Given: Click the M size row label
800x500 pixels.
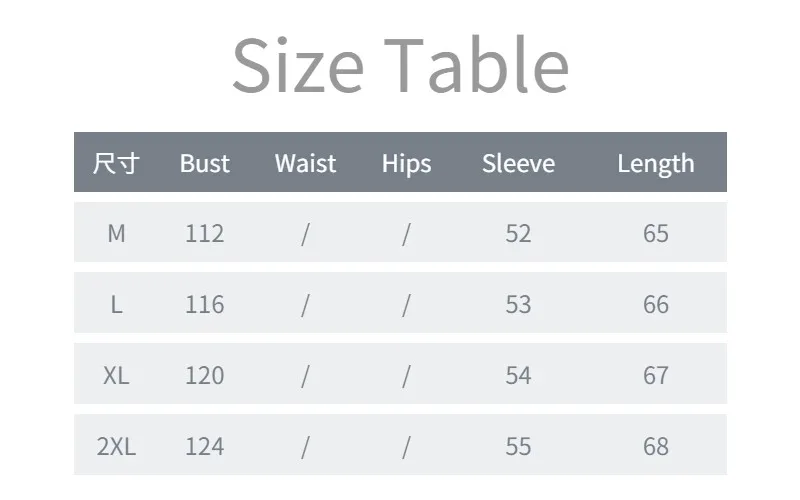Looking at the screenshot, I should [116, 233].
